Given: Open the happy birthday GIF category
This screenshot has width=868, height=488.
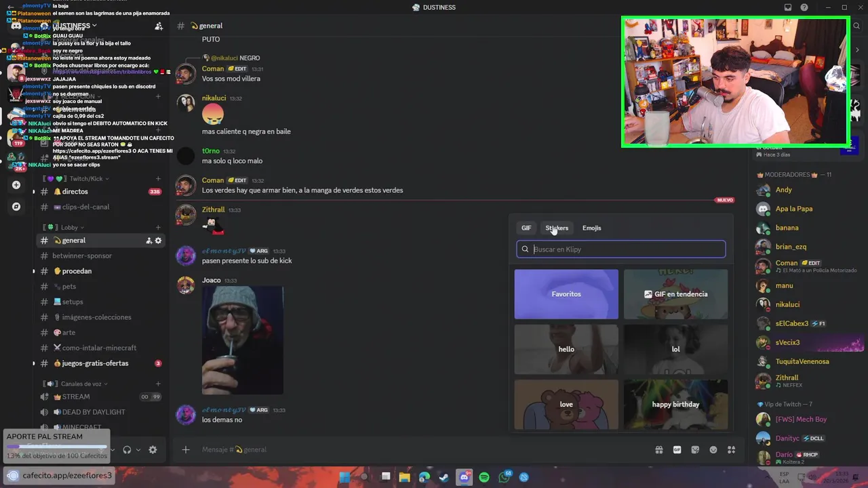Looking at the screenshot, I should 676,404.
